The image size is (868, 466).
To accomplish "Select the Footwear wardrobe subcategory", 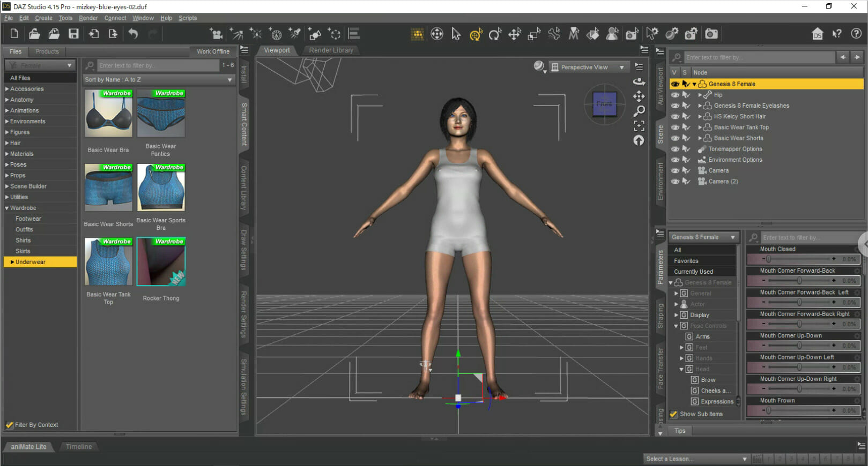I will (x=28, y=219).
